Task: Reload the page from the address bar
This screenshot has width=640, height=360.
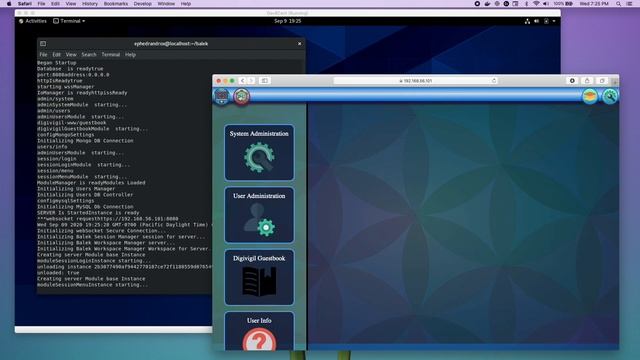Action: click(494, 81)
